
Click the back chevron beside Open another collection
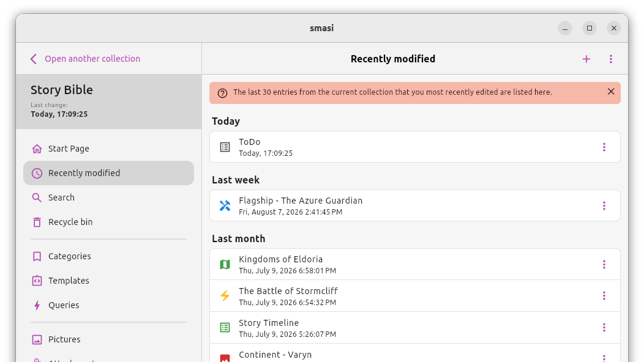[34, 59]
